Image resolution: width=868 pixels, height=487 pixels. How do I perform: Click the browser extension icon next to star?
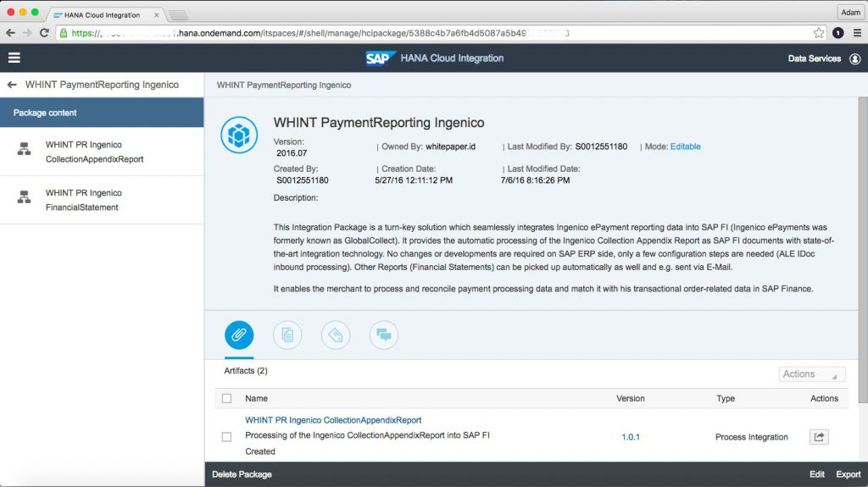838,33
